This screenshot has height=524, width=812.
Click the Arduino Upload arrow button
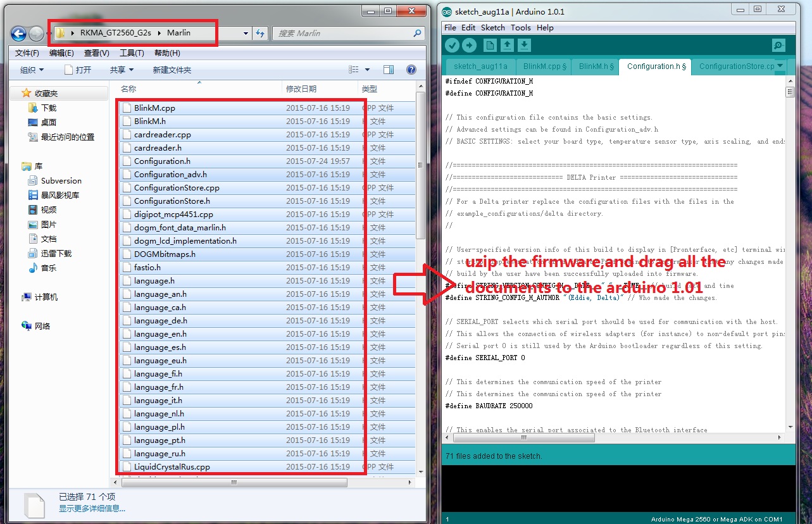click(x=469, y=45)
